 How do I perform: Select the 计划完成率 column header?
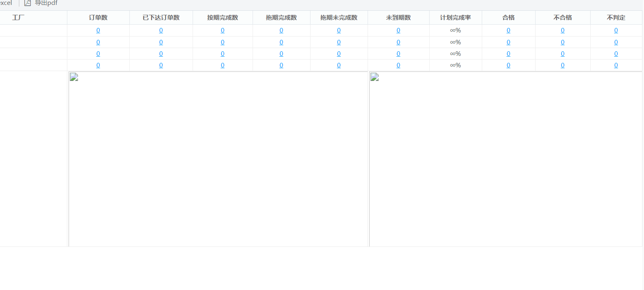(x=455, y=18)
